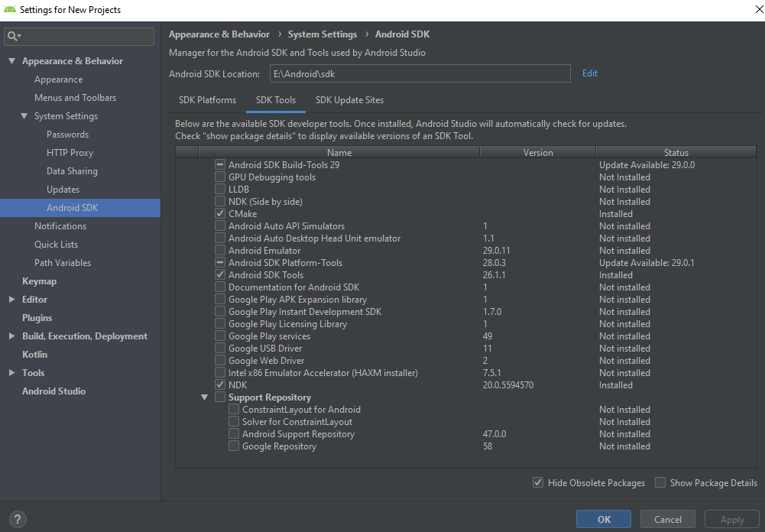The image size is (765, 532).
Task: Click the Cancel button
Action: click(667, 519)
